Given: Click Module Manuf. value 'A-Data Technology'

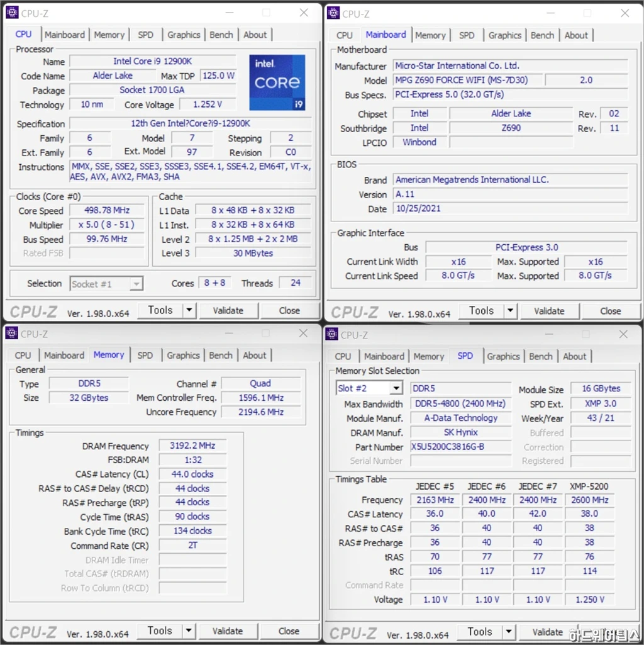Looking at the screenshot, I should (x=460, y=418).
